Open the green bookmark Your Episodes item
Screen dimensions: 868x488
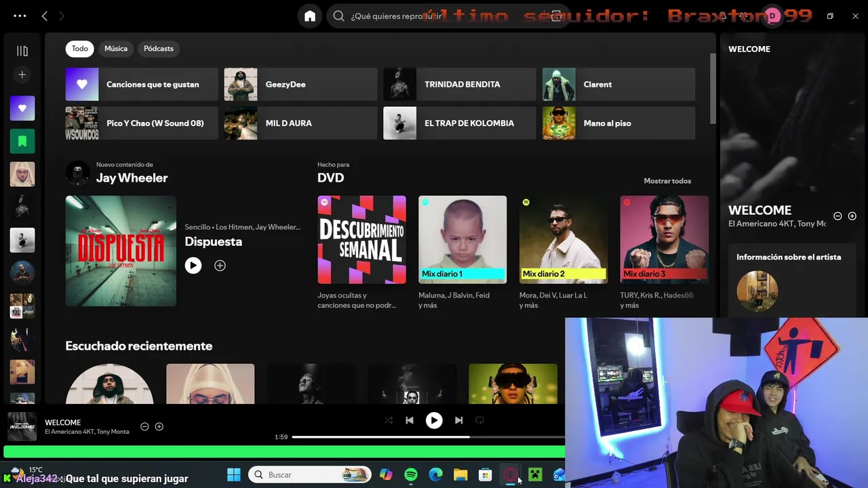[x=22, y=141]
